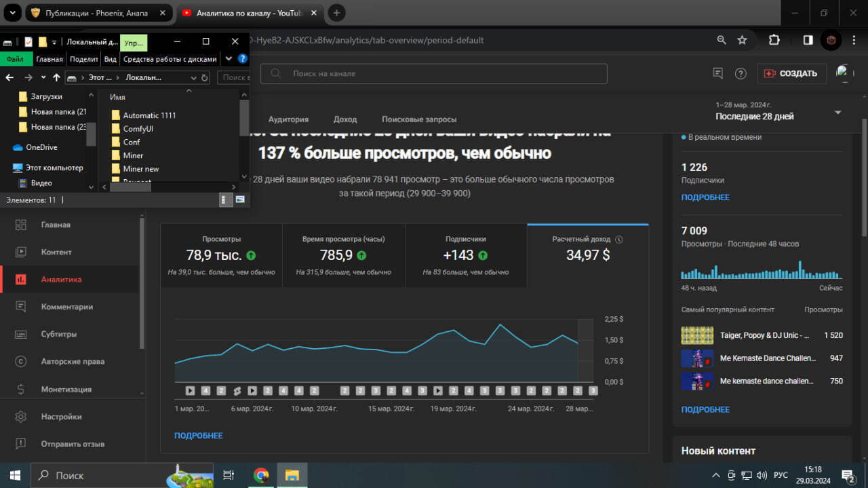Image resolution: width=868 pixels, height=488 pixels.
Task: Open Контент section in Studio sidebar
Action: click(x=56, y=252)
